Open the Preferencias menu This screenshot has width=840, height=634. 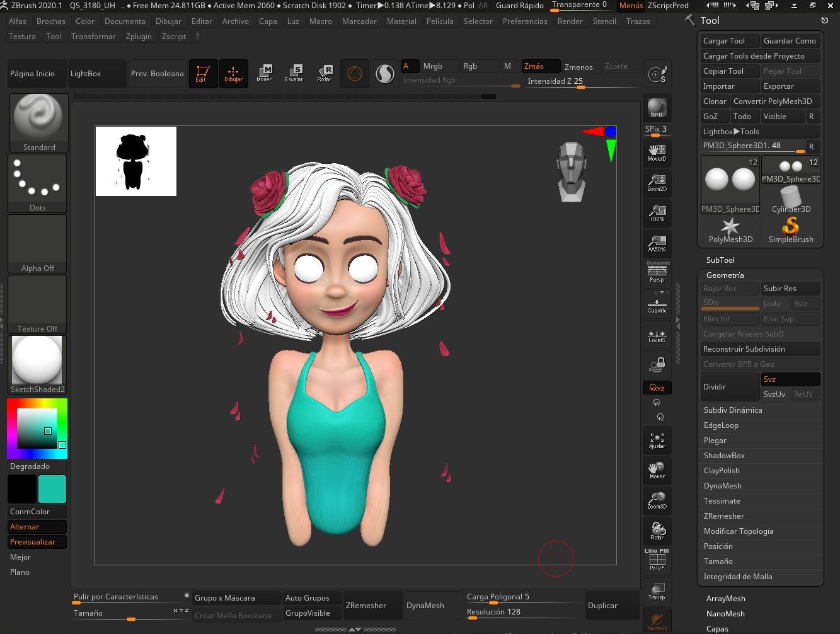525,21
